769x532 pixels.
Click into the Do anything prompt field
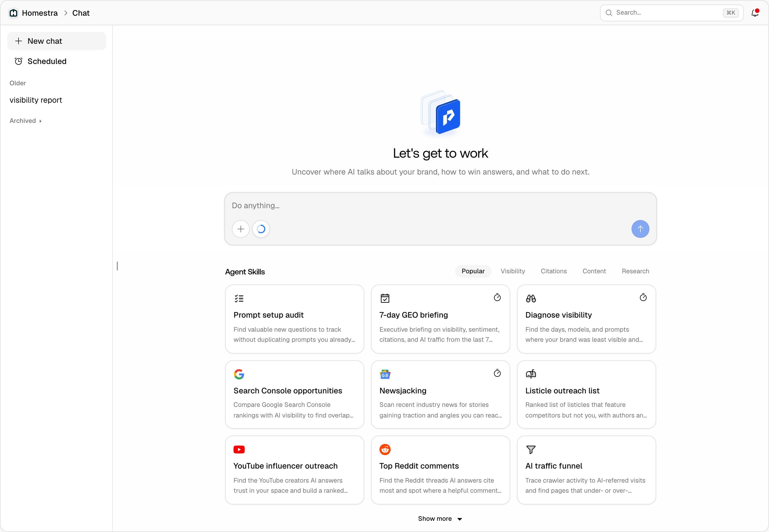pos(440,206)
